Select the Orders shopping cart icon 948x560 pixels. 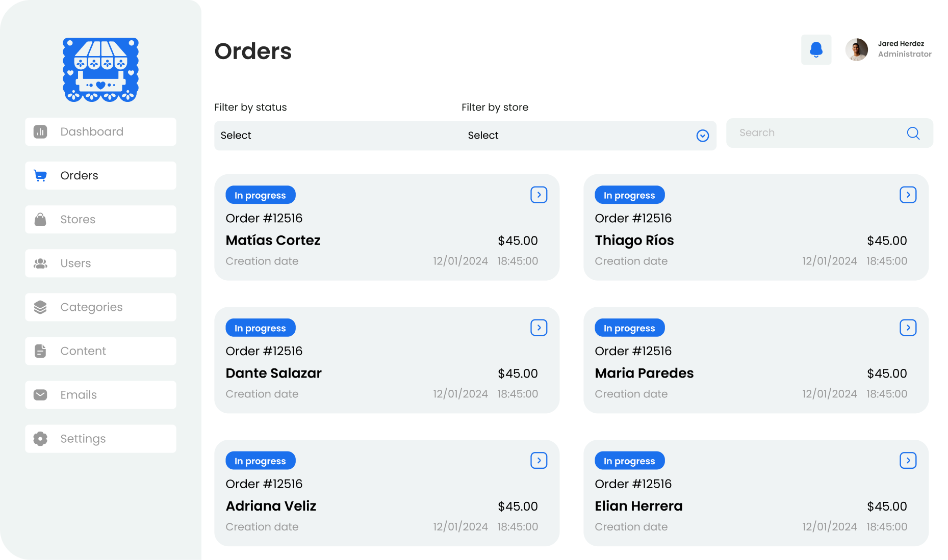[40, 175]
